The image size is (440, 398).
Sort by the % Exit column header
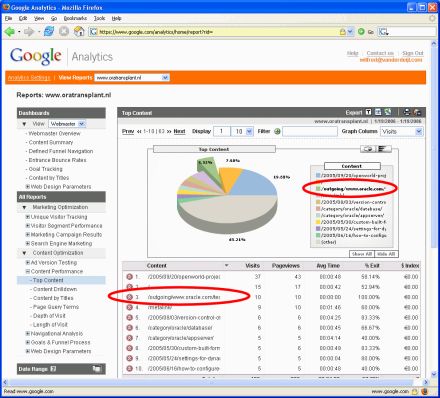click(372, 266)
